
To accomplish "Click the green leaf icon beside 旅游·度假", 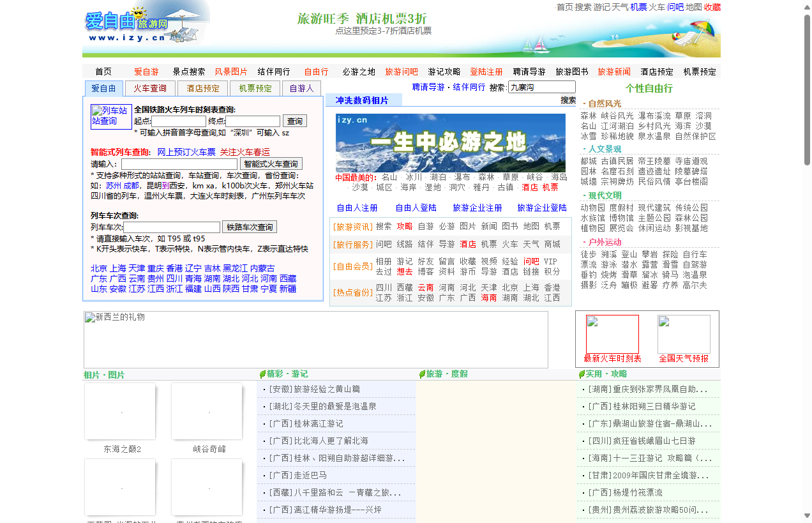I will (421, 374).
